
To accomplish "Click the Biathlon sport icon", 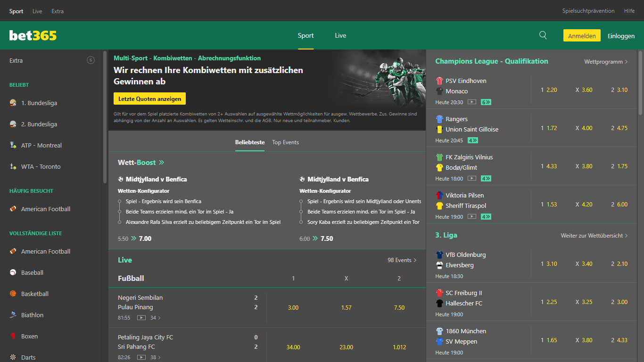I will [13, 315].
